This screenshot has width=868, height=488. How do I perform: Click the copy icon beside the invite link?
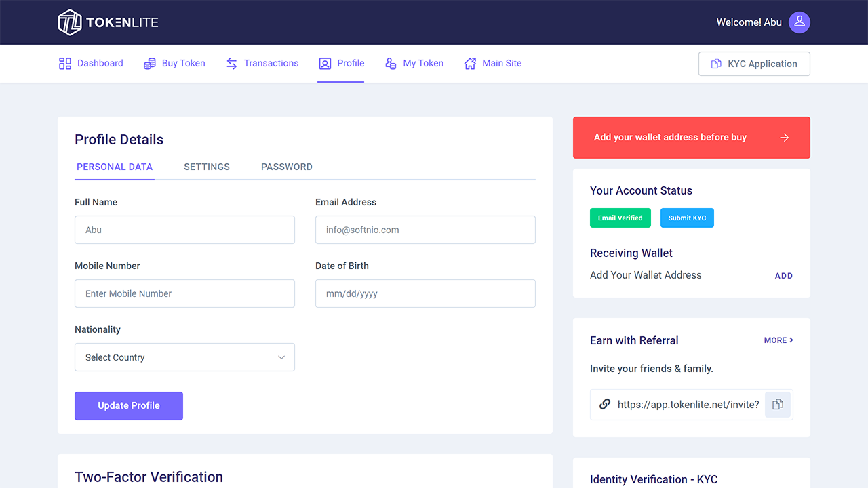tap(777, 404)
